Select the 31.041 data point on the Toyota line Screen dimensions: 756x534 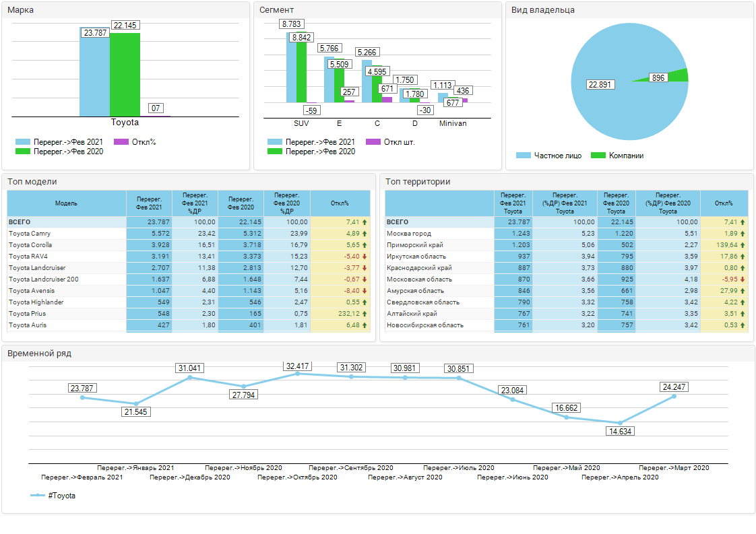(190, 377)
